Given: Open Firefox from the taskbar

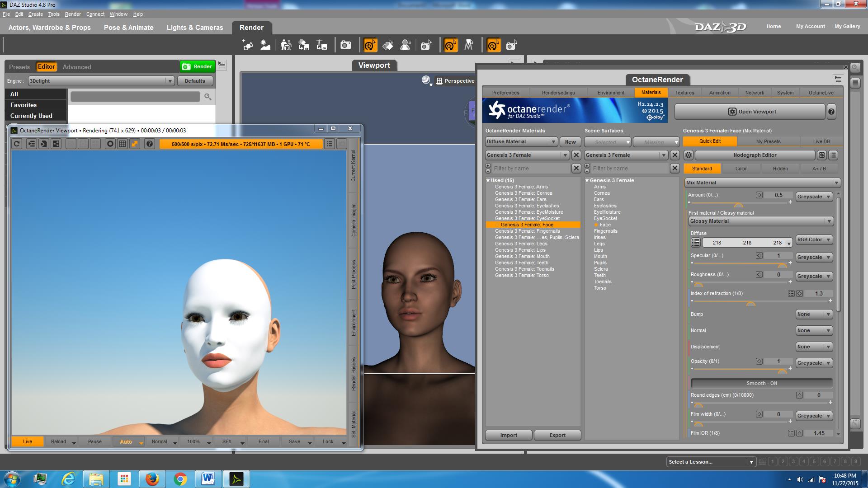Looking at the screenshot, I should point(152,479).
